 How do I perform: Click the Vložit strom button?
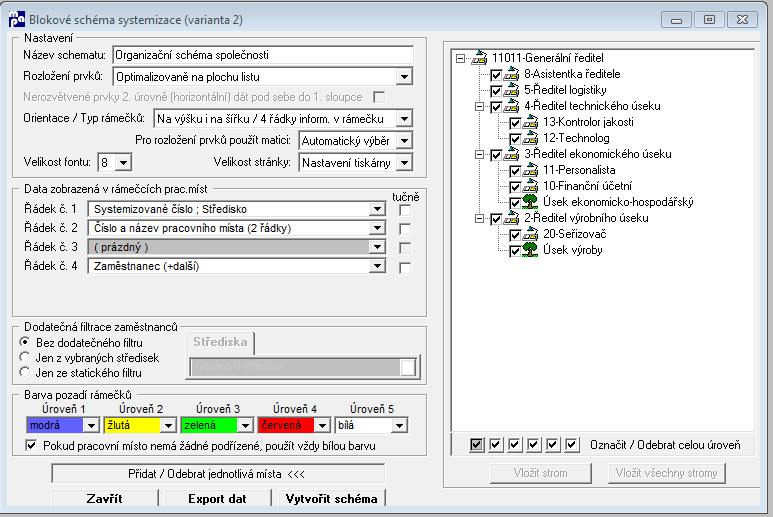540,473
